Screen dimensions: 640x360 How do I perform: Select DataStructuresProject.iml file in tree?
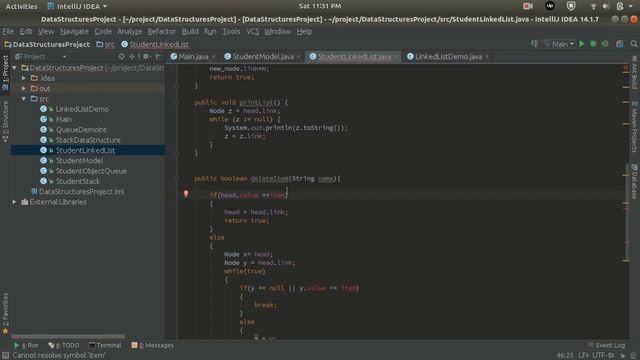click(x=81, y=191)
